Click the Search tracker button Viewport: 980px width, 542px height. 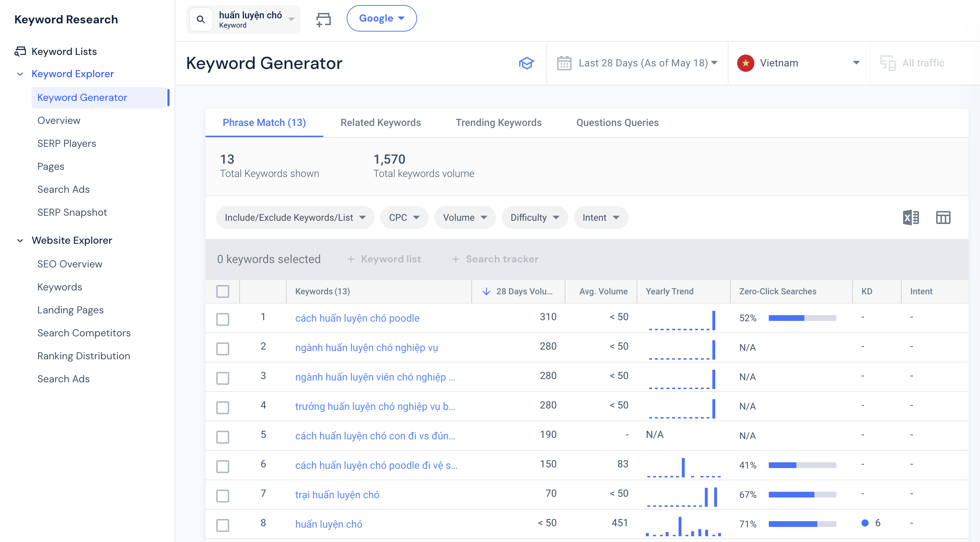[x=495, y=259]
